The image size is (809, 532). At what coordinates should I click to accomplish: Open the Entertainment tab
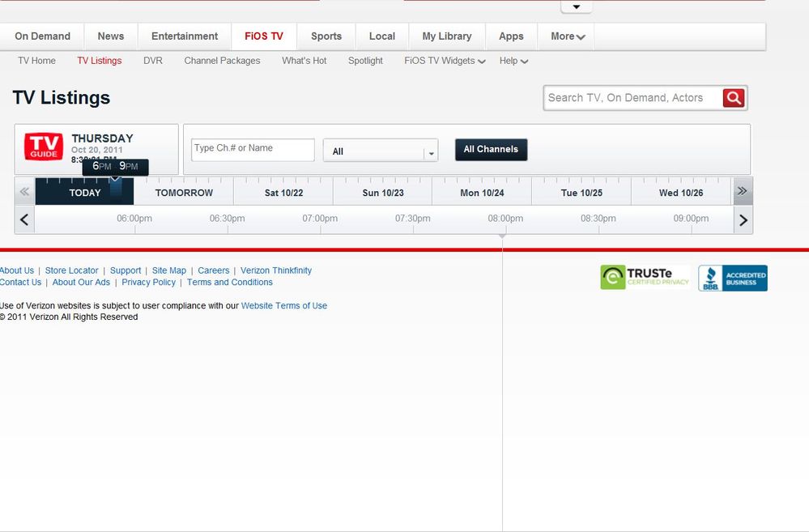point(185,36)
